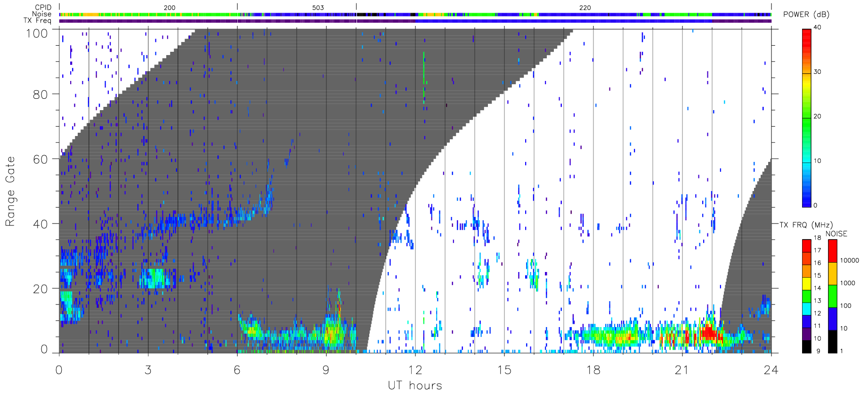Click the POWER (dB) legend title

[806, 15]
